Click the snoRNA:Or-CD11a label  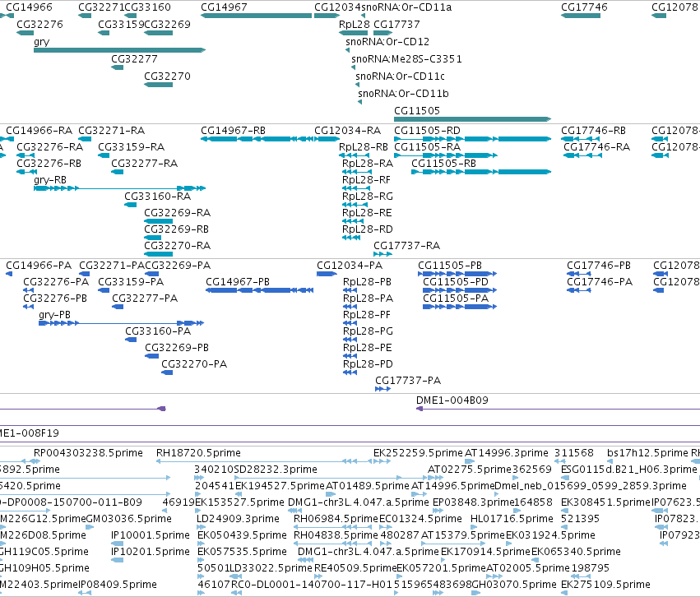[x=406, y=7]
